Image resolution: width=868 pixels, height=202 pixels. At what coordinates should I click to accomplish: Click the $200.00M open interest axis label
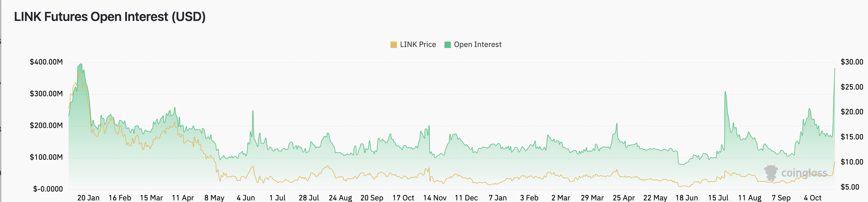[46, 125]
